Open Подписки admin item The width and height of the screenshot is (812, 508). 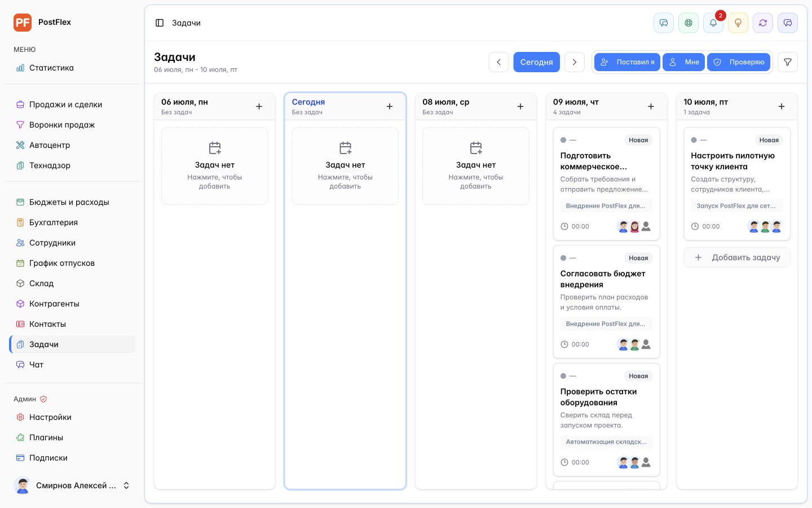(72, 458)
